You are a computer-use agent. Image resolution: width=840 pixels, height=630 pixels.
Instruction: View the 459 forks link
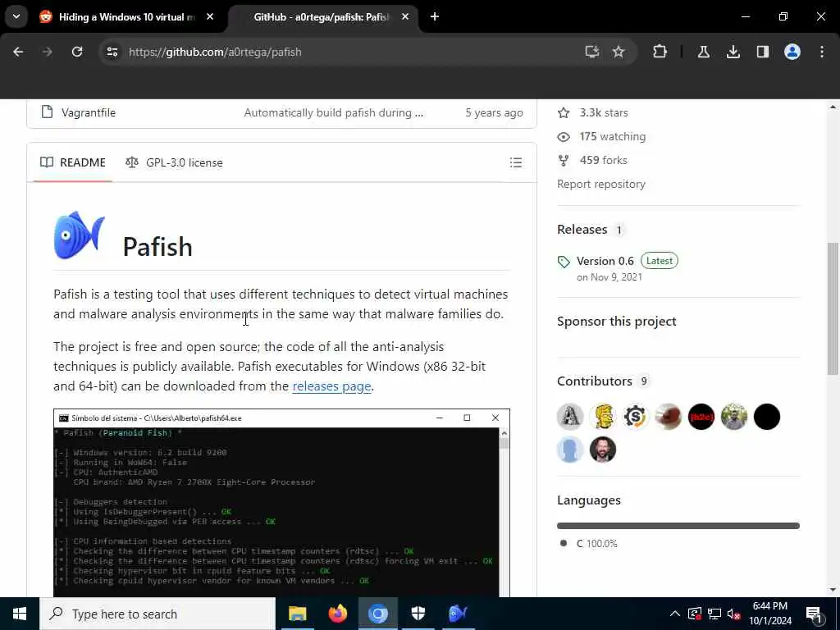[x=592, y=160]
